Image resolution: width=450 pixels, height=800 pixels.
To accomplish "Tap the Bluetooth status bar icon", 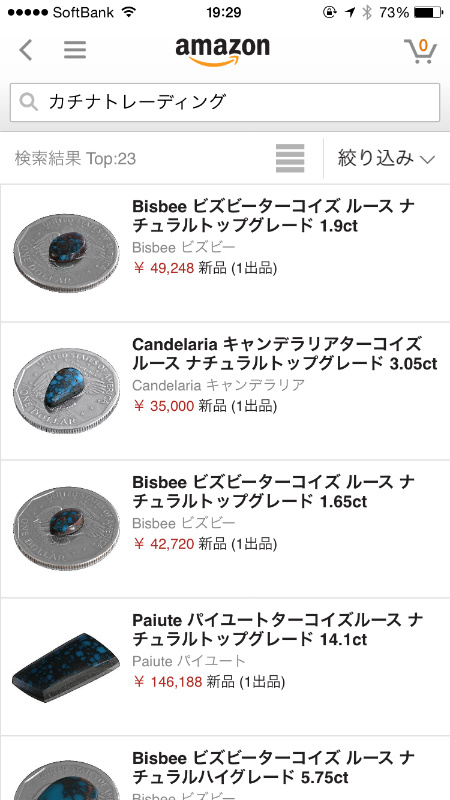I will [x=366, y=12].
